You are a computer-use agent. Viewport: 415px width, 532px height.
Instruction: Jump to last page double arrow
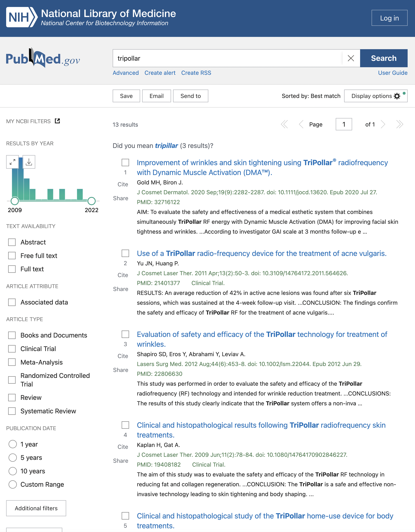(x=399, y=124)
